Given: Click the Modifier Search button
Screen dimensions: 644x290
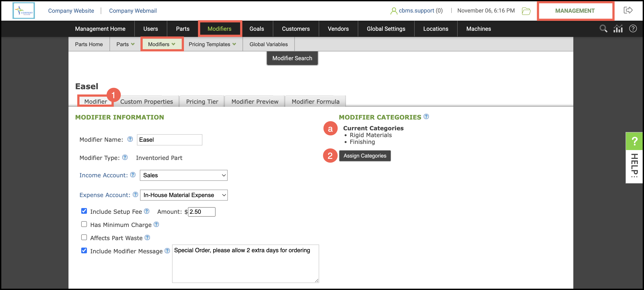Looking at the screenshot, I should tap(292, 58).
